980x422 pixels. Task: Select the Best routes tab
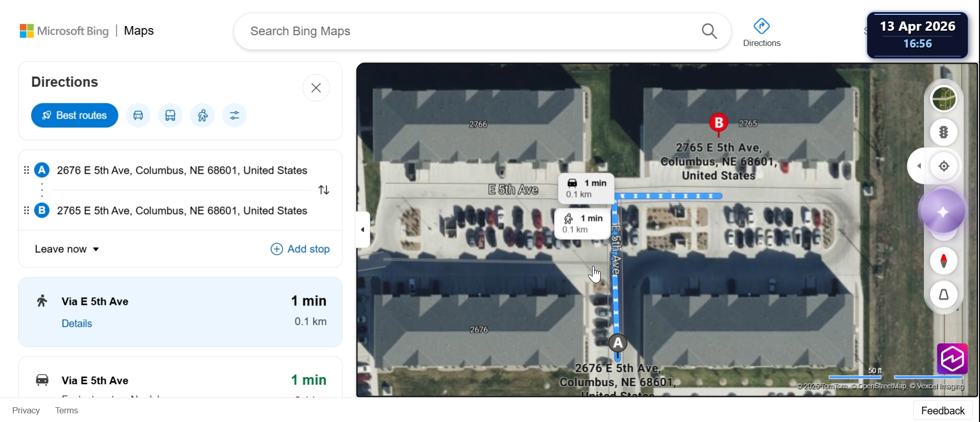coord(75,115)
